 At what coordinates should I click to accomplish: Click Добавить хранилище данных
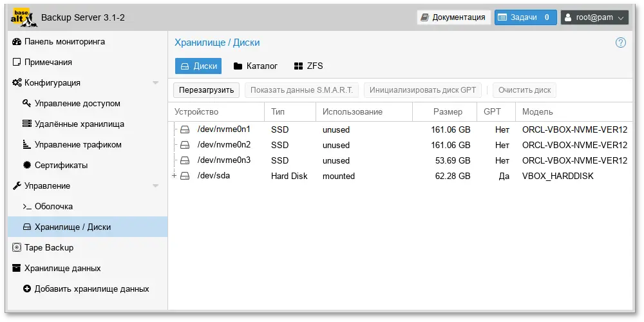88,289
